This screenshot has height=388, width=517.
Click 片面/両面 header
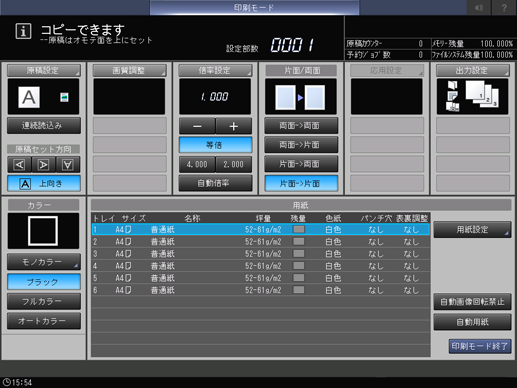pos(301,70)
